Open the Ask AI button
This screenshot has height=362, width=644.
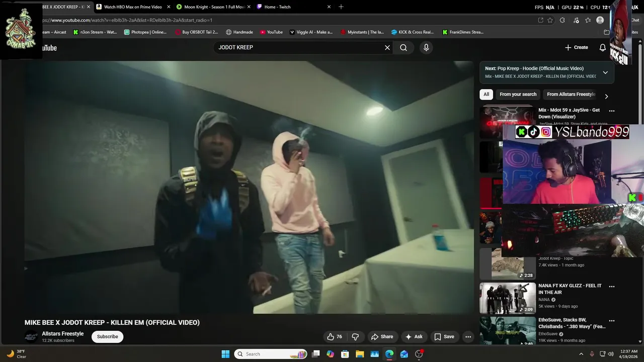(414, 336)
